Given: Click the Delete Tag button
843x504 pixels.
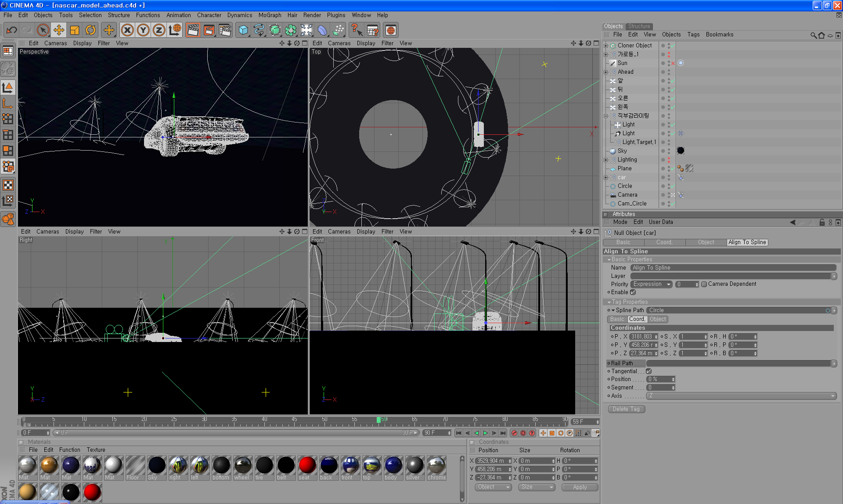Looking at the screenshot, I should pos(626,409).
